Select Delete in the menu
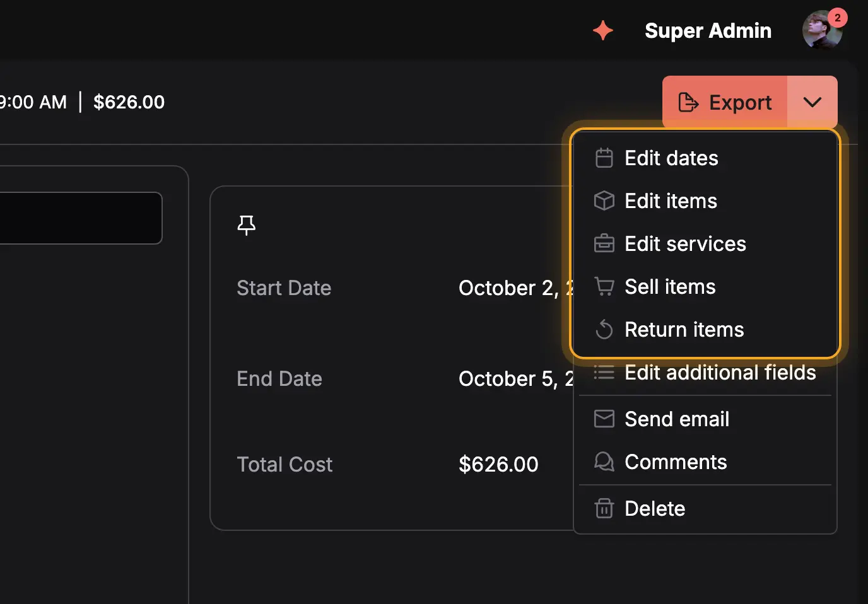 (x=705, y=509)
